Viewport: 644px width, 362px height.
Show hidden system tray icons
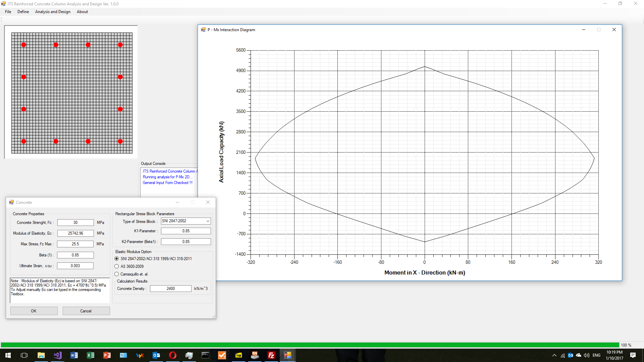(554, 355)
